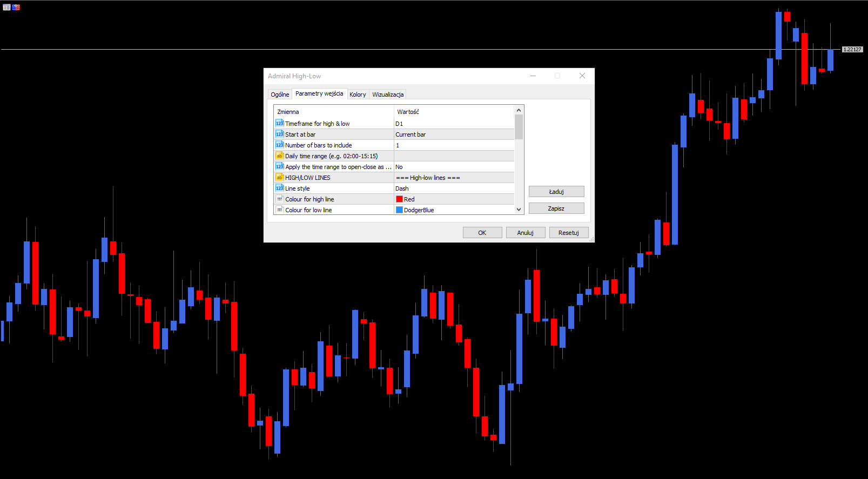
Task: Click the 123 icon beside Timeframe for high & low
Action: [279, 123]
